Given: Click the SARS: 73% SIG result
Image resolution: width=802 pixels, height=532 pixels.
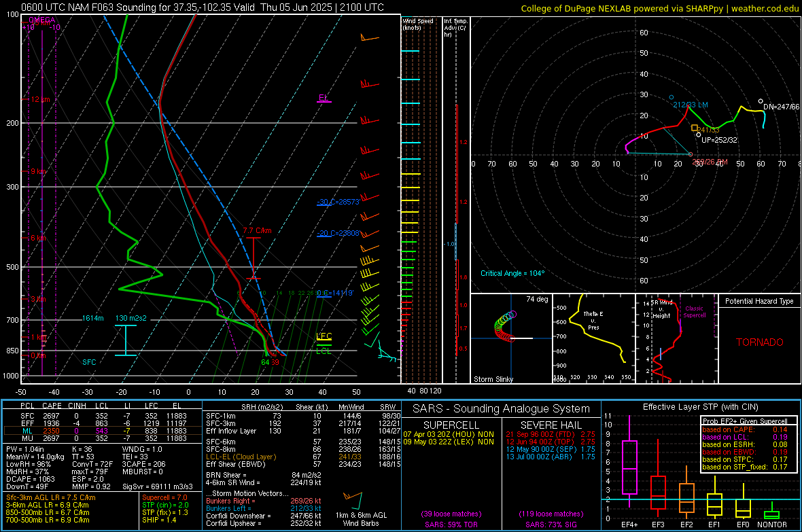Looking at the screenshot, I should click(x=551, y=525).
